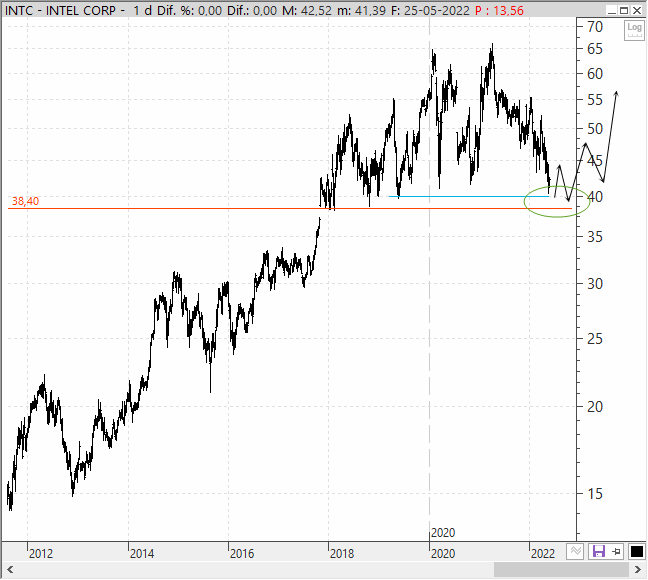Image resolution: width=648 pixels, height=580 pixels.
Task: Click the horizontal scrollbar thumb
Action: tap(562, 570)
